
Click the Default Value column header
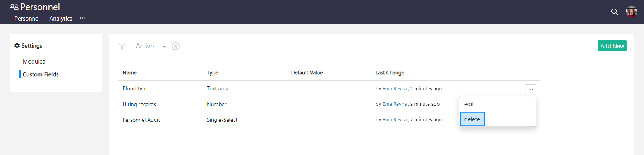pos(307,72)
